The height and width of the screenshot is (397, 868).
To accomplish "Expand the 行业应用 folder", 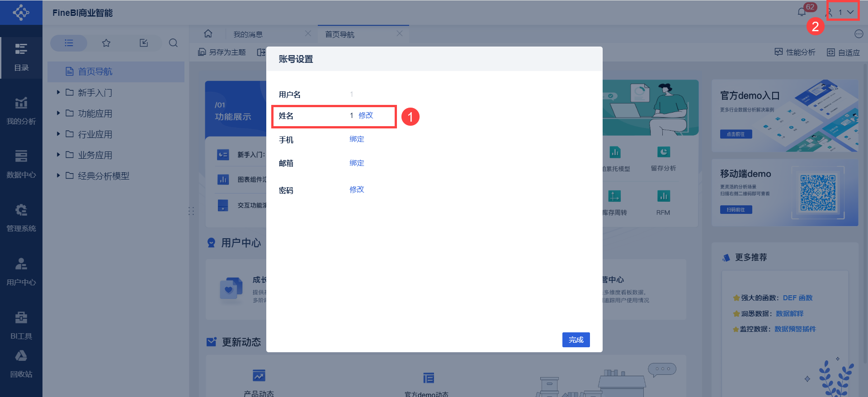I will tap(58, 134).
